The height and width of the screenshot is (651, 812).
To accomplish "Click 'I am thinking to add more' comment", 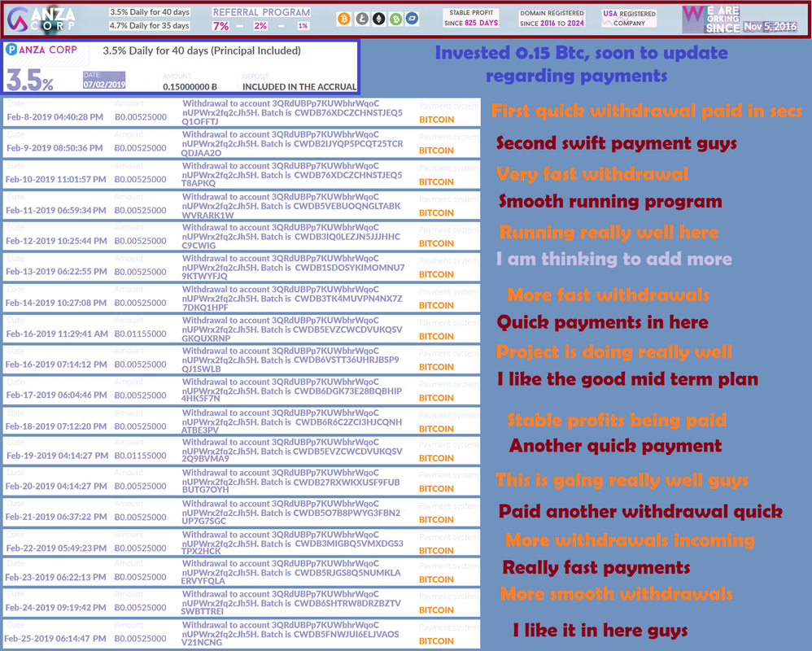I will (614, 259).
